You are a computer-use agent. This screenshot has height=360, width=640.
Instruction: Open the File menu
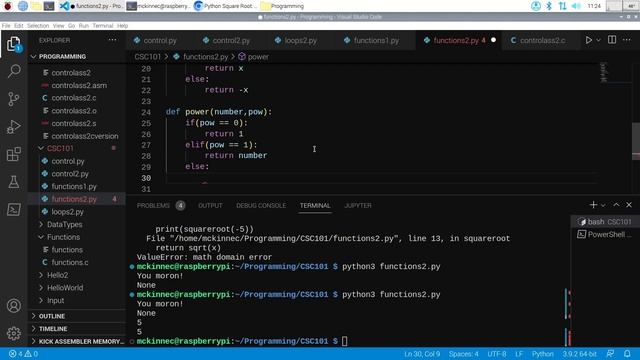point(6,25)
